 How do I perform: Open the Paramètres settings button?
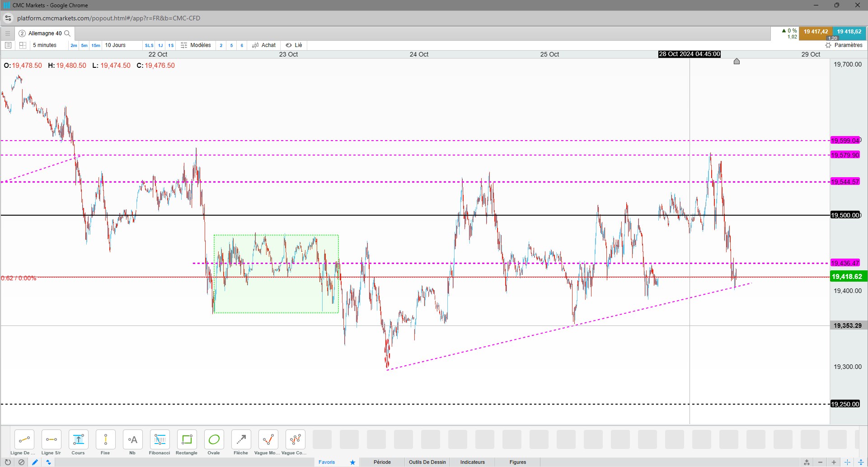click(844, 45)
